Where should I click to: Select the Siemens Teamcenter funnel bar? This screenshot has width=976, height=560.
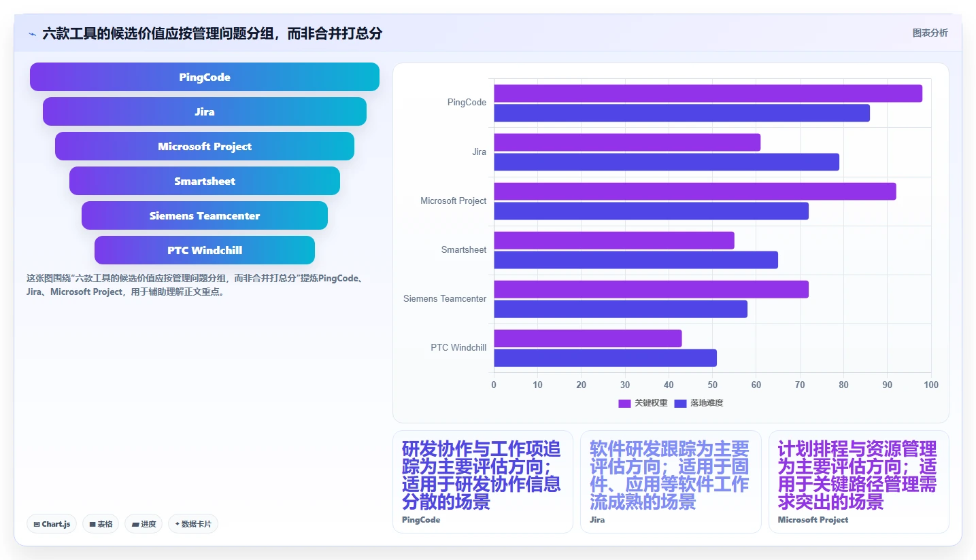[205, 215]
